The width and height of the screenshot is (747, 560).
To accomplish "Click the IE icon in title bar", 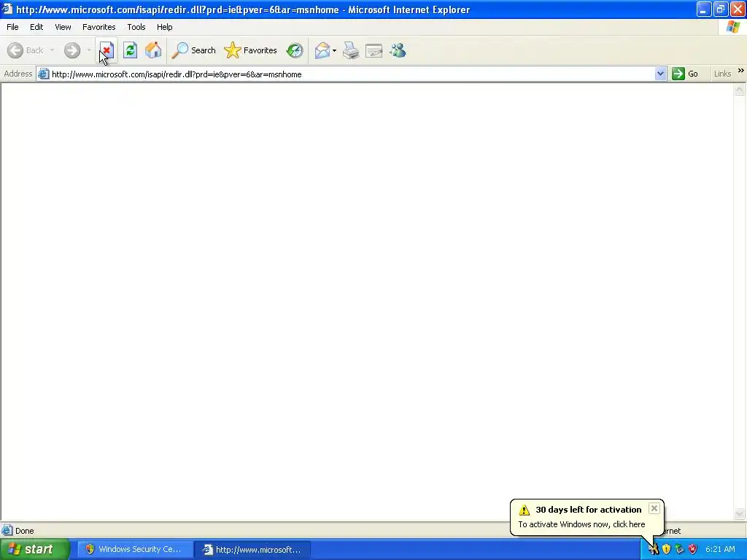I will pyautogui.click(x=7, y=9).
